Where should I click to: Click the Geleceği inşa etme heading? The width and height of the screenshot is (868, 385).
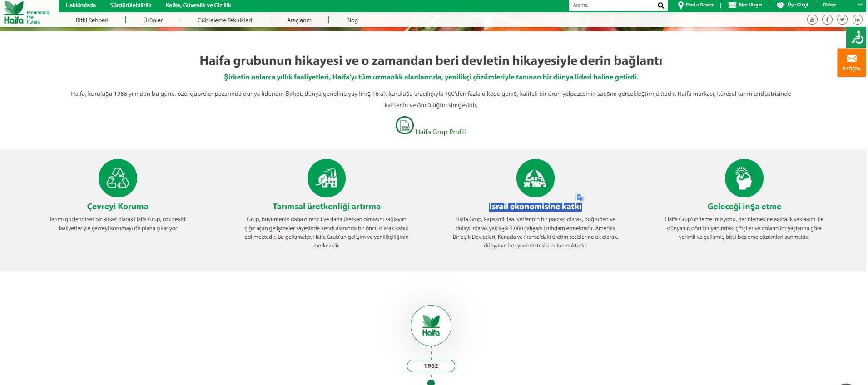click(x=744, y=207)
